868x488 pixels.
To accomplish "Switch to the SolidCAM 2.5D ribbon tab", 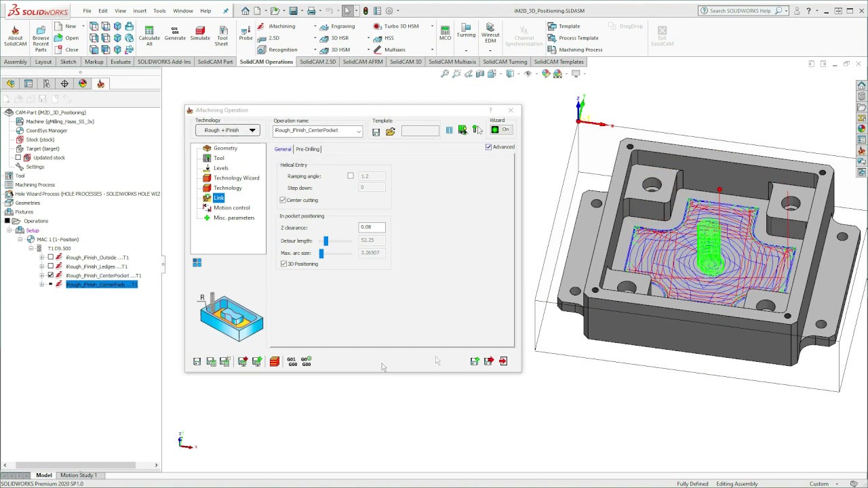I will 317,62.
